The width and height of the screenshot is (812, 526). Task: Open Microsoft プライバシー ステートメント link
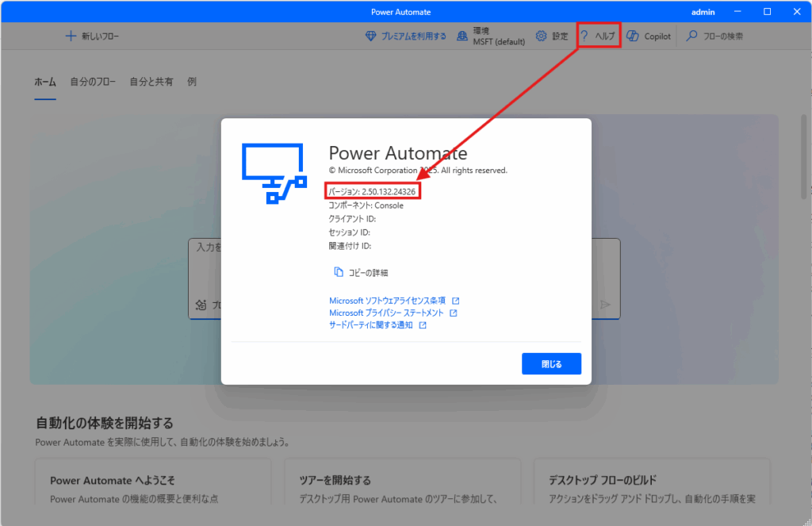pyautogui.click(x=386, y=313)
